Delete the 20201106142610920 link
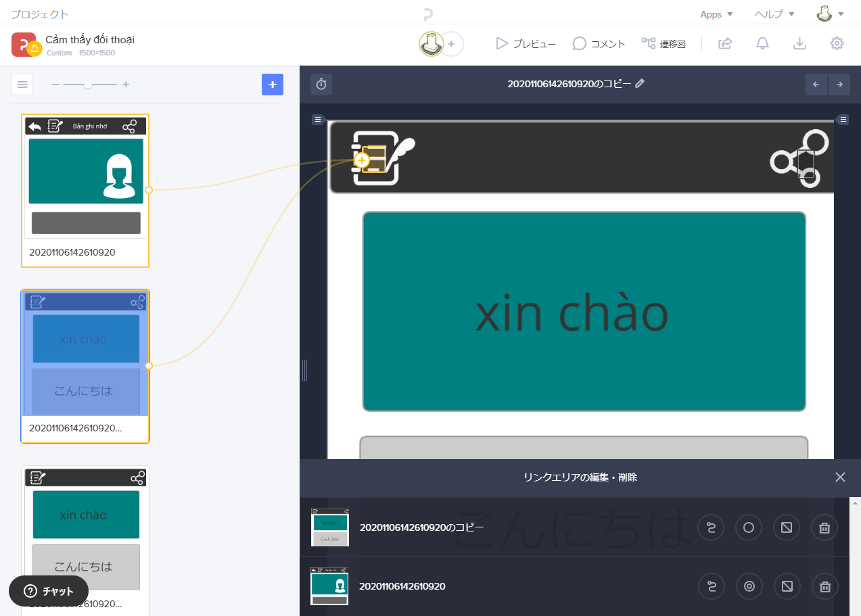This screenshot has width=861, height=616. pyautogui.click(x=824, y=586)
